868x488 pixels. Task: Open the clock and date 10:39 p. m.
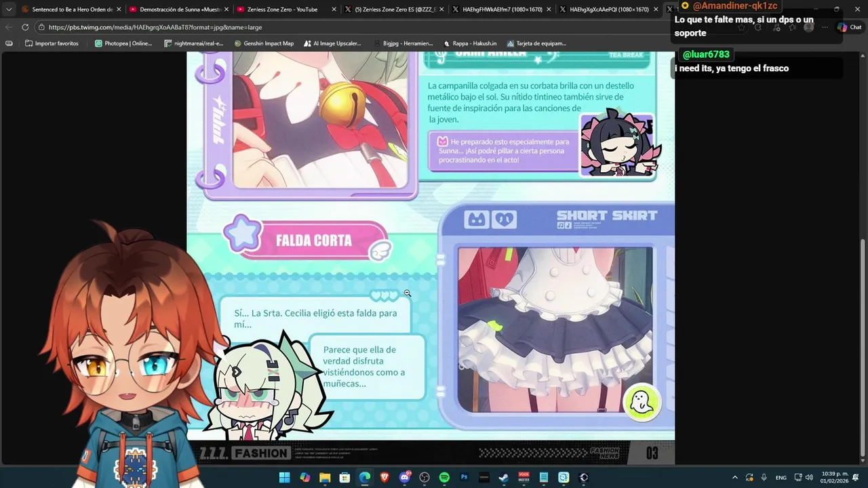click(x=834, y=477)
